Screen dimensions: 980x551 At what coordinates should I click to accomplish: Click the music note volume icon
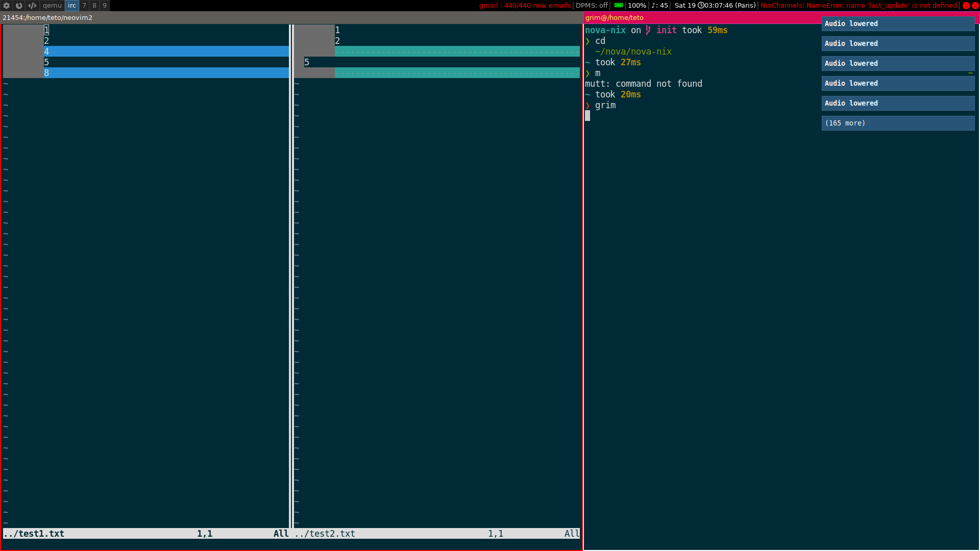click(653, 6)
